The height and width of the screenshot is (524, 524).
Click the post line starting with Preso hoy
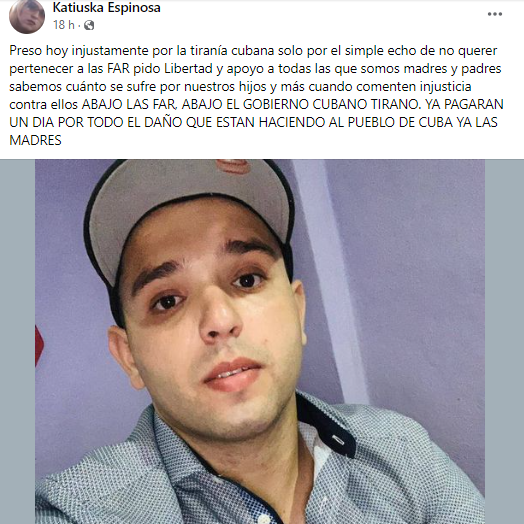tap(253, 51)
